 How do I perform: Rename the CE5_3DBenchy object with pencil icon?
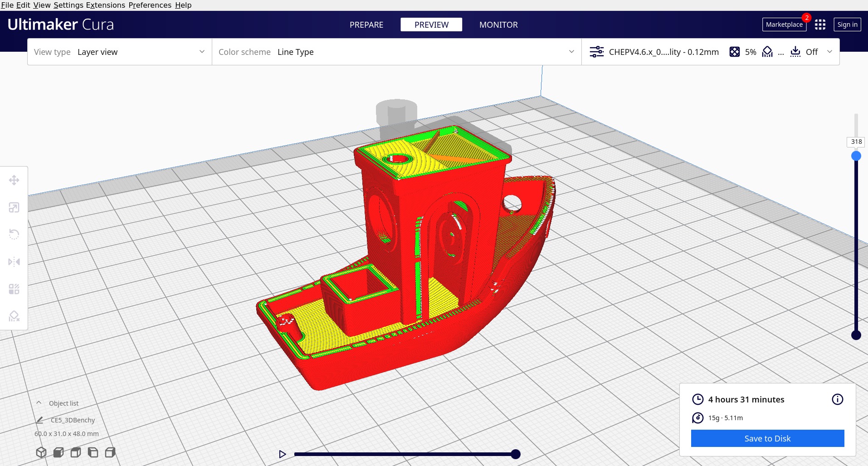pos(40,420)
